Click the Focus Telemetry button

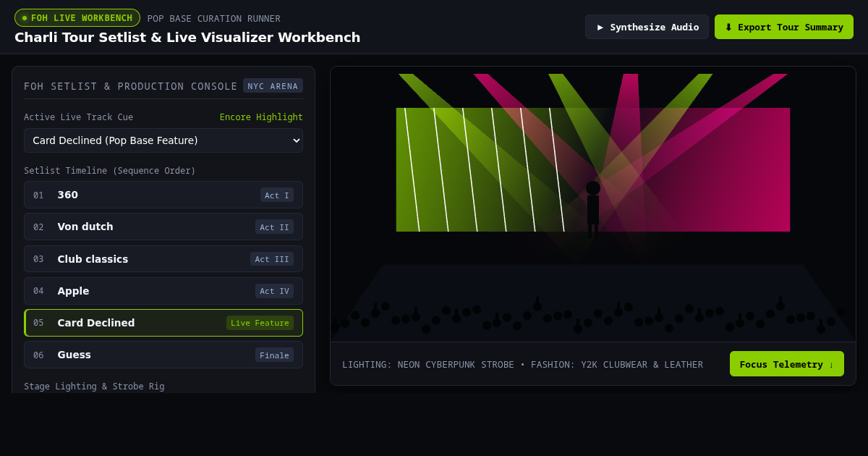pos(787,364)
